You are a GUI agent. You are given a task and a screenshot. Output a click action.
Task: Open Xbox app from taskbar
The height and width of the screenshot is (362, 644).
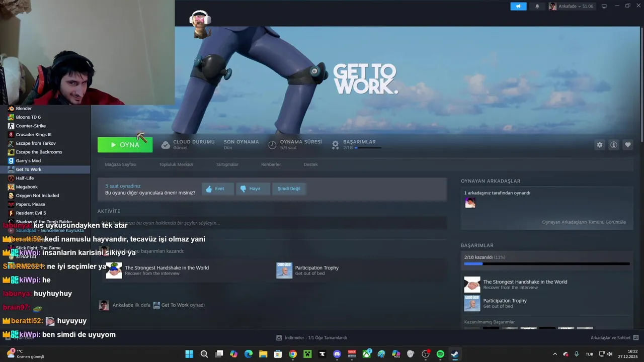click(367, 354)
